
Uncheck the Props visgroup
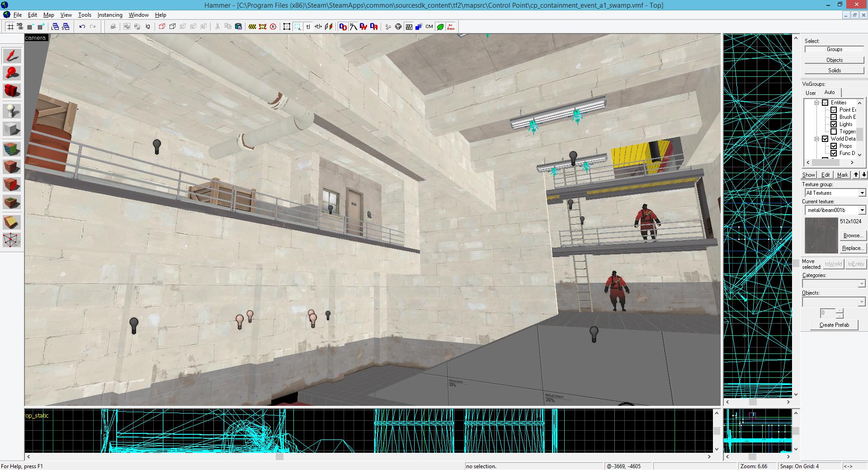pyautogui.click(x=834, y=146)
